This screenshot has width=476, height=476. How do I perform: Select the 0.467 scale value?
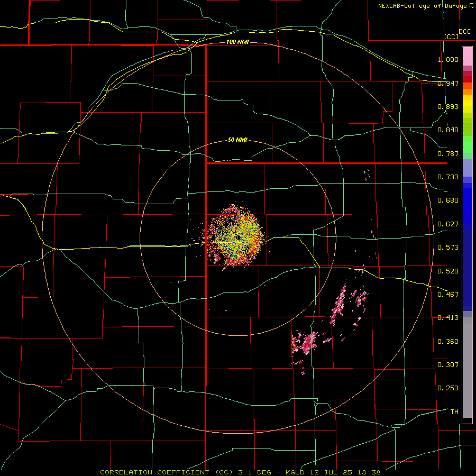coord(448,295)
